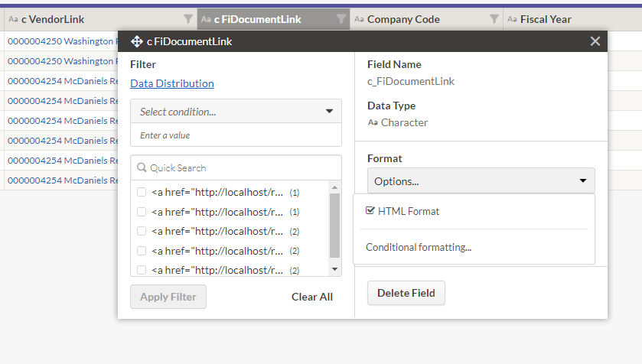Toggle the HTML Format checkbox
The image size is (642, 364).
pos(371,211)
